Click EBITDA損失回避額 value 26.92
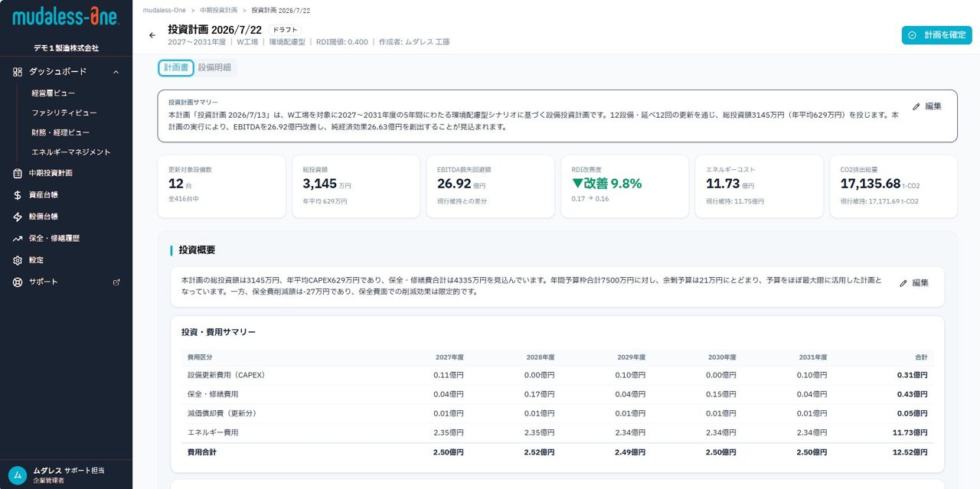The image size is (980, 489). tap(453, 184)
